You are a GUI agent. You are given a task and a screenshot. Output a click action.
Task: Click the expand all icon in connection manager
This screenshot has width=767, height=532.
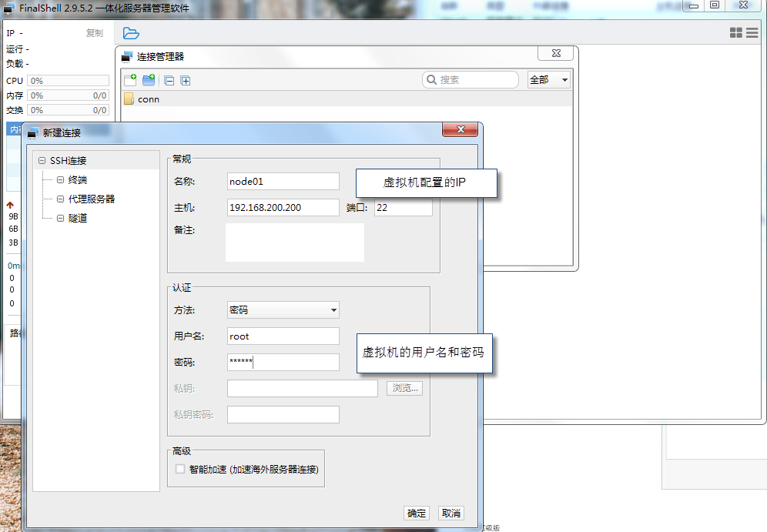click(185, 80)
